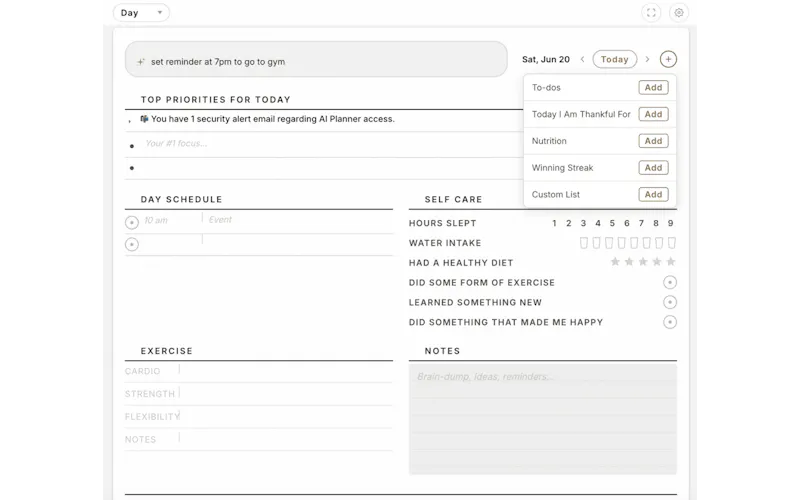Screen dimensions: 800x500
Task: Go to next day arrow
Action: 647,59
